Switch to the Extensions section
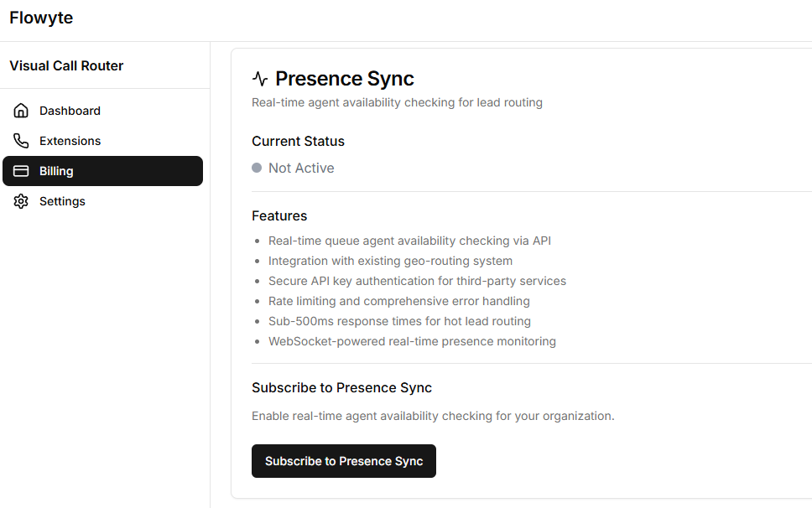This screenshot has width=812, height=508. [x=70, y=140]
